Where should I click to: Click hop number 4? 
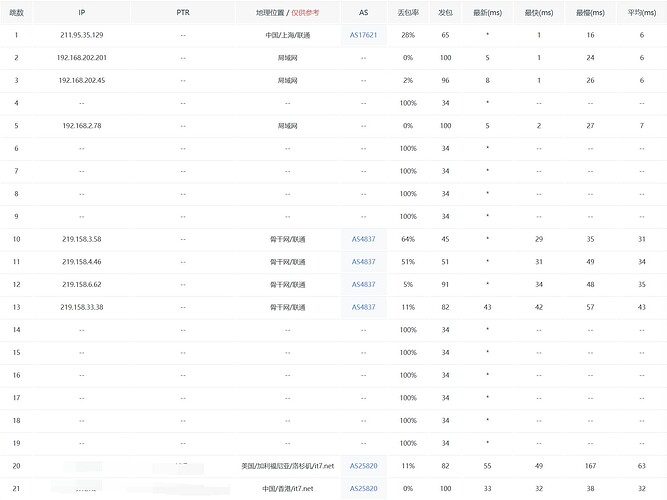[x=16, y=103]
